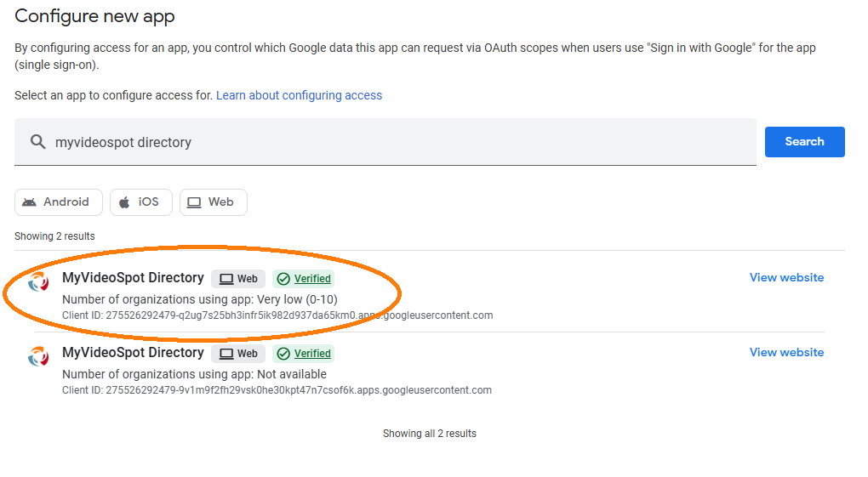Image resolution: width=868 pixels, height=477 pixels.
Task: Select the Android robot icon filter
Action: (x=29, y=202)
